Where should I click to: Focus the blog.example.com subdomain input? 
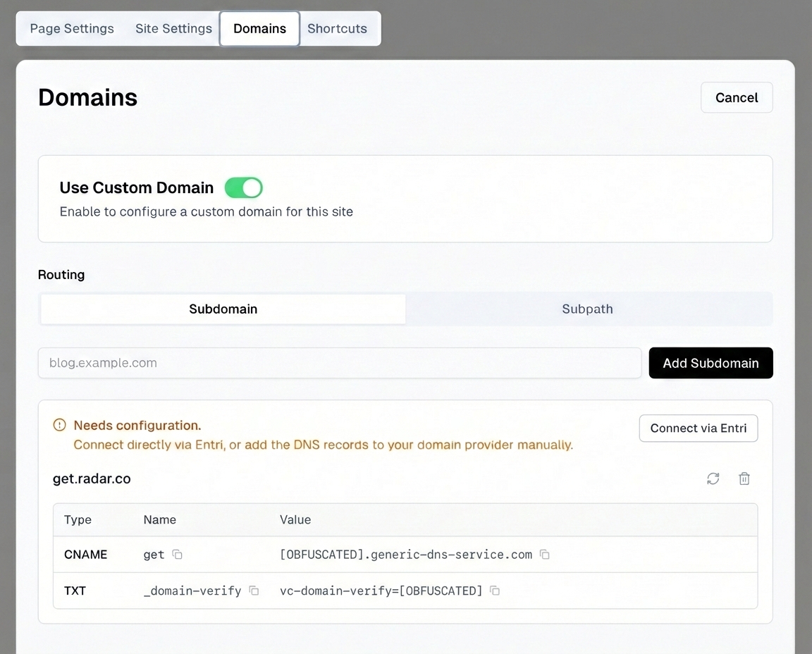click(x=339, y=363)
